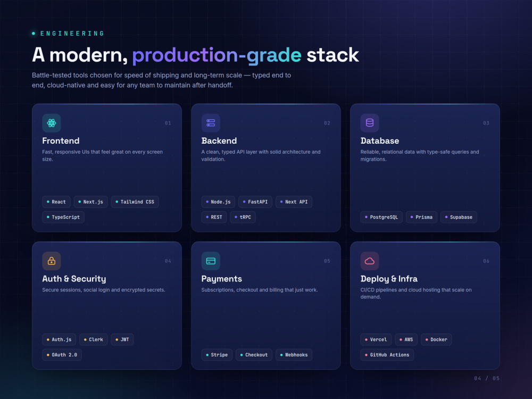
Task: Click the JWT tag
Action: coord(122,339)
